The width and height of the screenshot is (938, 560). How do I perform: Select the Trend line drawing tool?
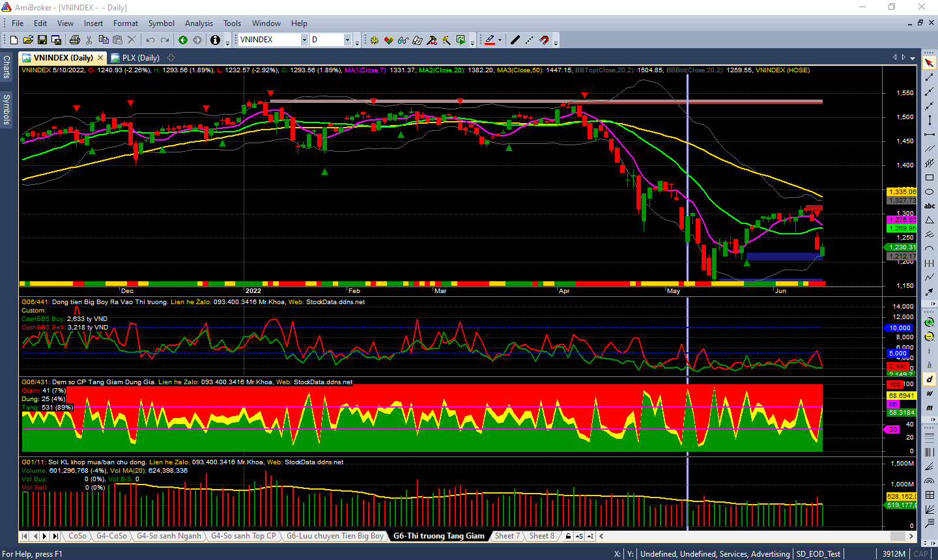(x=930, y=77)
